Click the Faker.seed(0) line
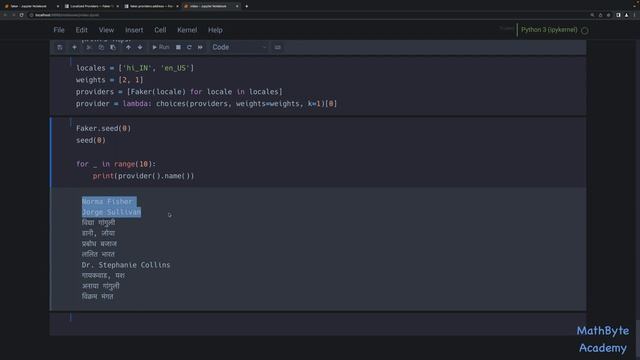The image size is (640, 360). (104, 128)
